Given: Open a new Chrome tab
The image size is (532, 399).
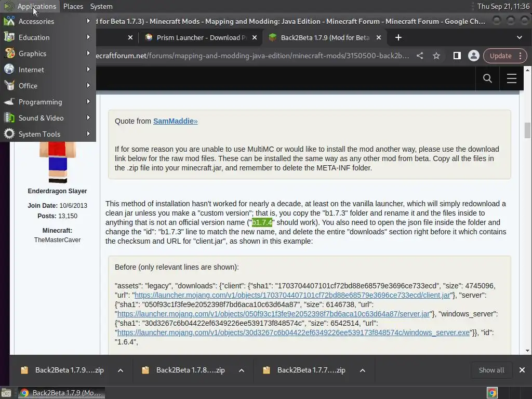Looking at the screenshot, I should (x=398, y=37).
